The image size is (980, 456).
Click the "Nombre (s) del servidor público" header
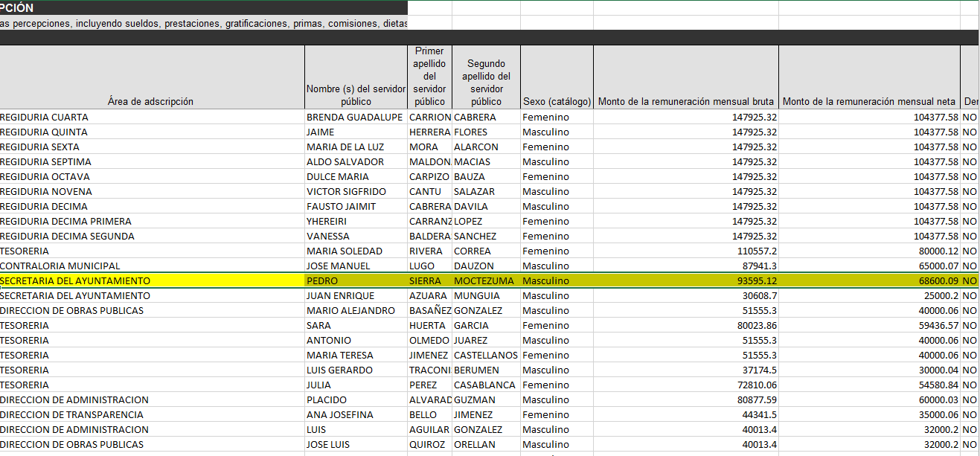pyautogui.click(x=356, y=94)
